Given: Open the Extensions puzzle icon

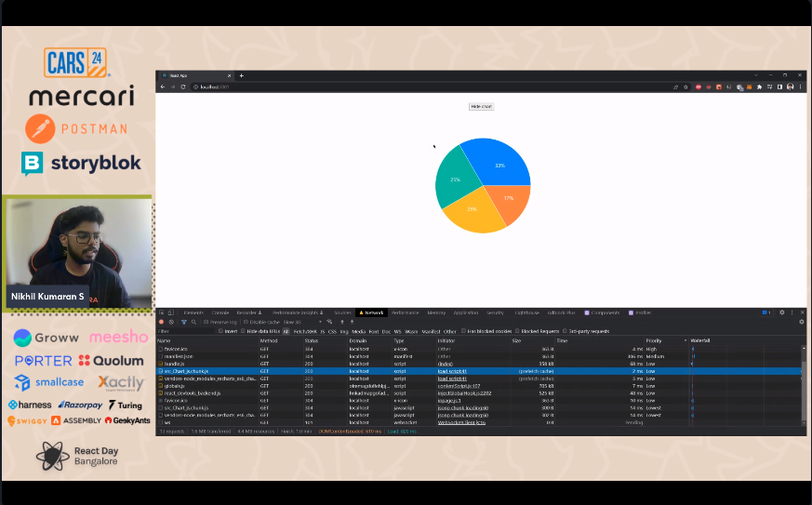Looking at the screenshot, I should coord(759,87).
